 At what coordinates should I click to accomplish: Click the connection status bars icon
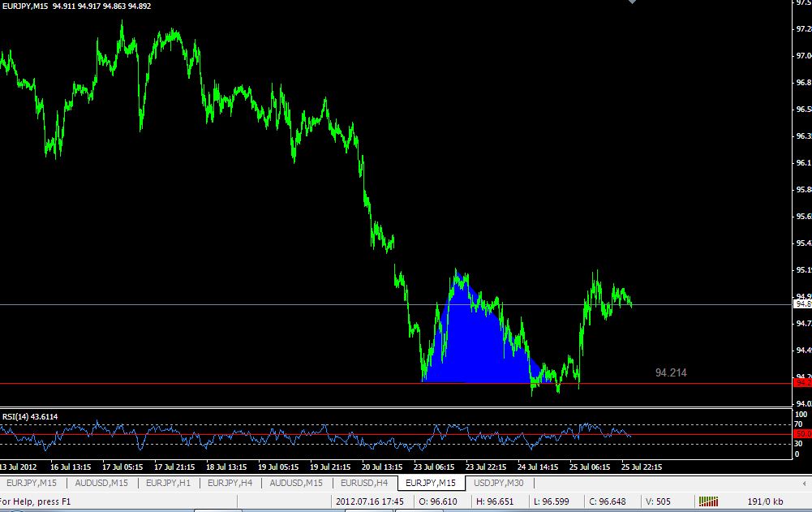click(708, 501)
